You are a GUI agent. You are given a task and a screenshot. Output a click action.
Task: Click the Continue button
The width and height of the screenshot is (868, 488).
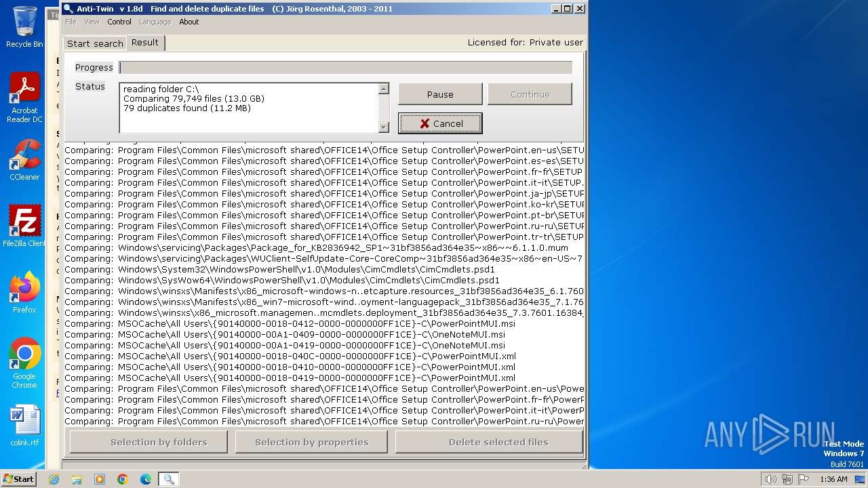530,94
